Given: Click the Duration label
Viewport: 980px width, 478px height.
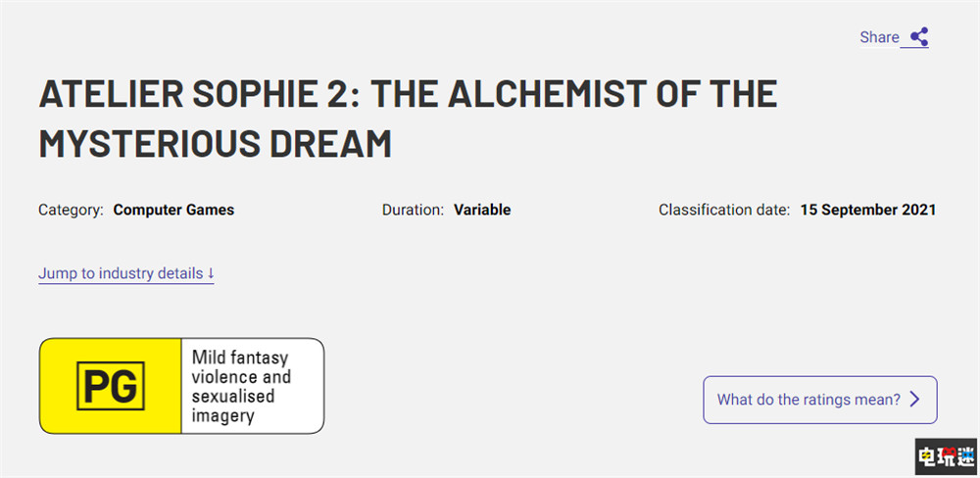Looking at the screenshot, I should 413,210.
